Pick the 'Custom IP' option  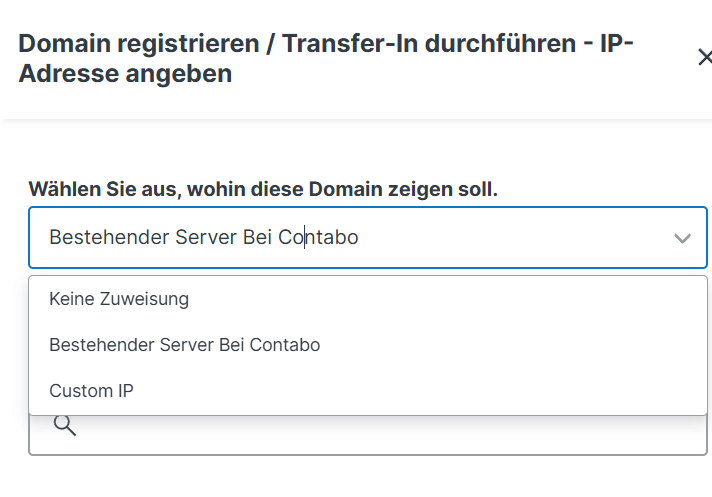click(91, 391)
